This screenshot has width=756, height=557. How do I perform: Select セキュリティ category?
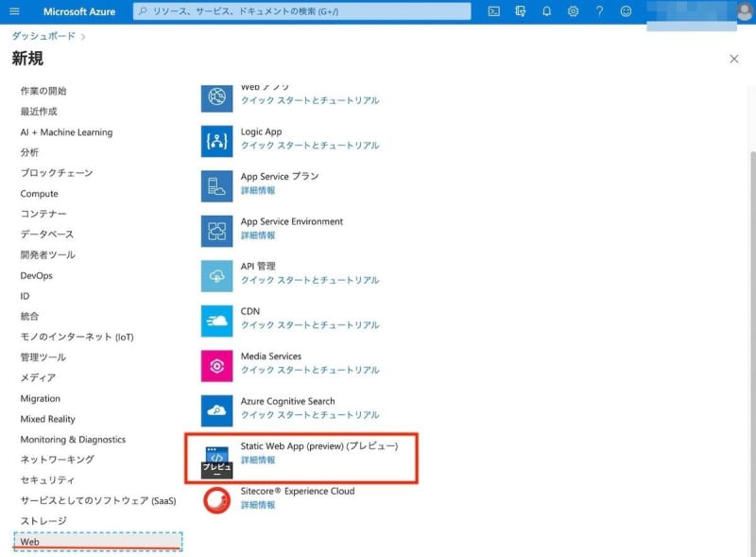coord(47,480)
